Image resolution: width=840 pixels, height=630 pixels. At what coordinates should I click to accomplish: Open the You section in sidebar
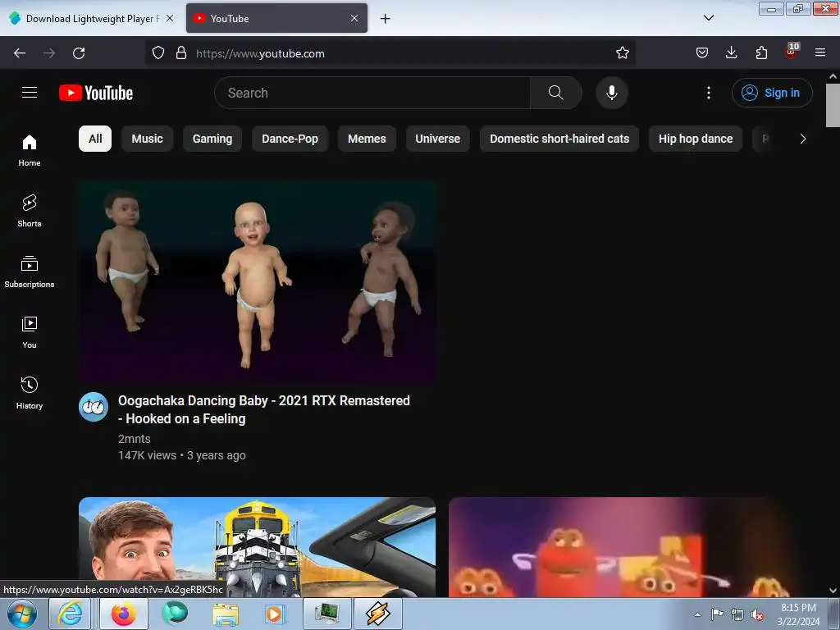(30, 332)
